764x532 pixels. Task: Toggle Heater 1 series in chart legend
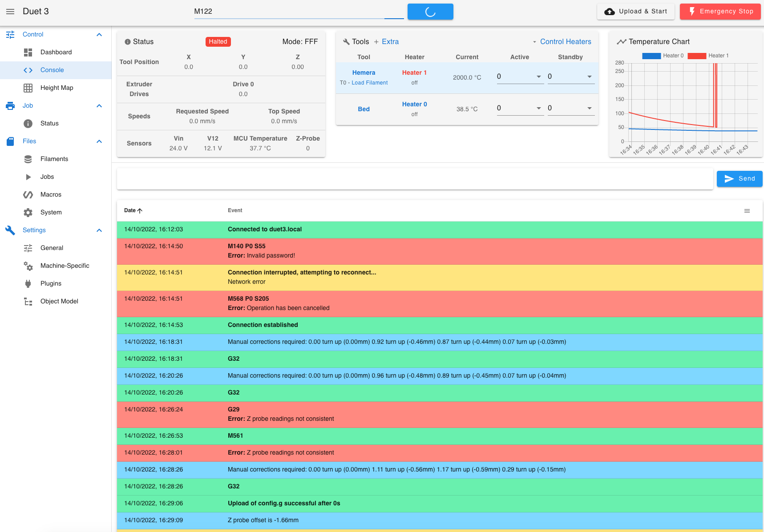pos(708,56)
